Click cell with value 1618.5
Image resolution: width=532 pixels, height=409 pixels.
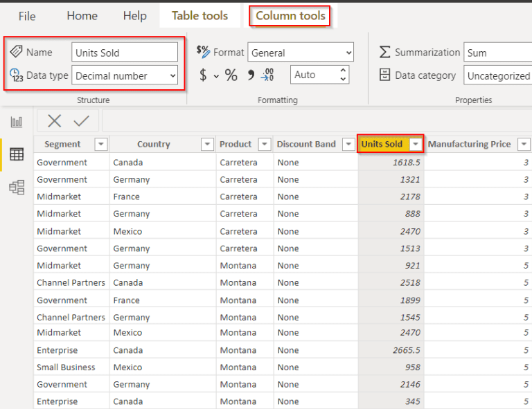(391, 163)
